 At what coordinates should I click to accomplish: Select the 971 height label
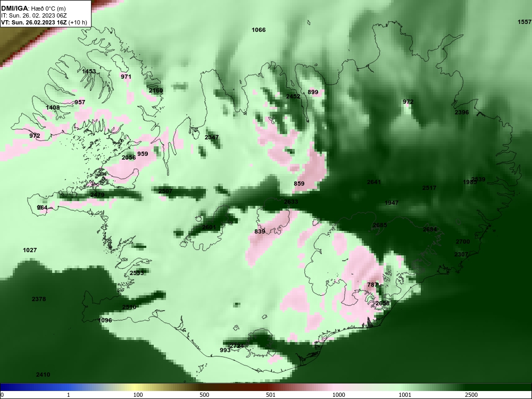(x=126, y=77)
